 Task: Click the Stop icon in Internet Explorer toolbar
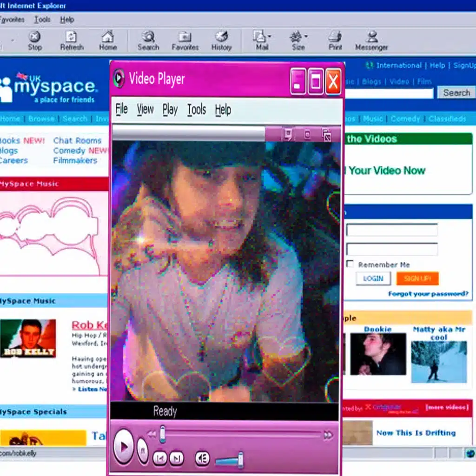click(x=34, y=40)
